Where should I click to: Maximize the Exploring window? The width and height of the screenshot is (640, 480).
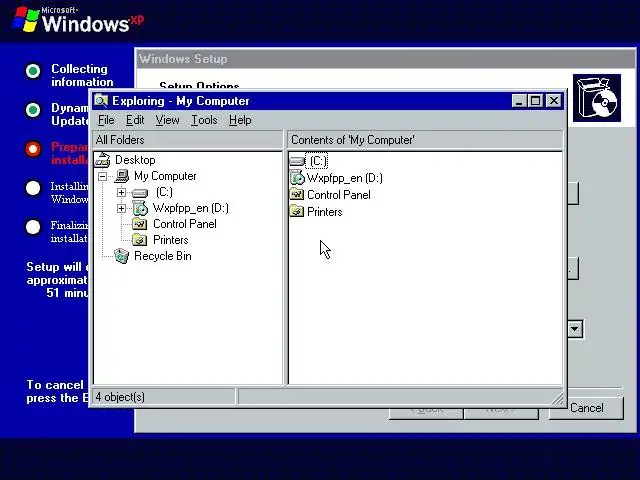pyautogui.click(x=536, y=101)
